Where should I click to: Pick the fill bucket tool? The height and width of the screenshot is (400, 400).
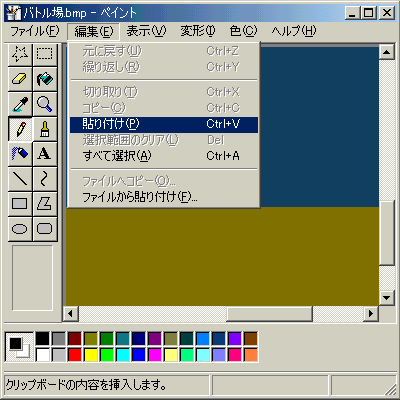pyautogui.click(x=45, y=79)
